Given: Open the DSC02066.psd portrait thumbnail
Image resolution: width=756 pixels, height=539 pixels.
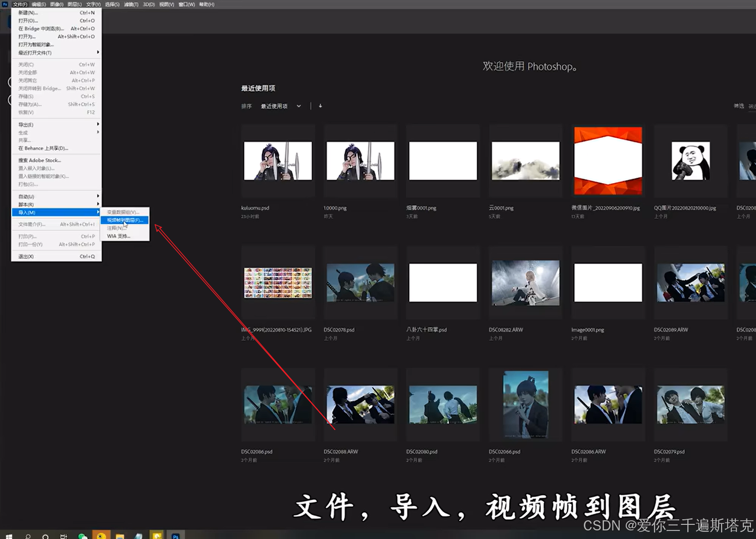Looking at the screenshot, I should point(525,405).
